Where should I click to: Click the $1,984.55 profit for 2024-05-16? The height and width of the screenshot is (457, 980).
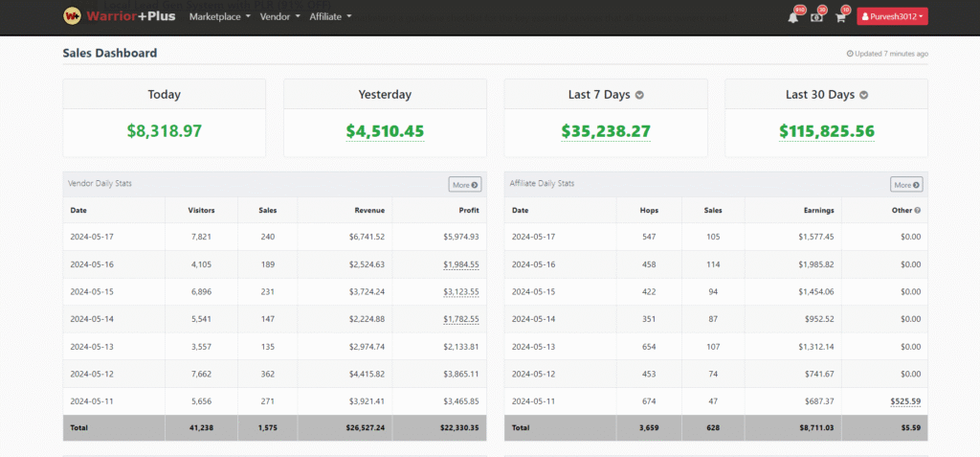point(460,264)
